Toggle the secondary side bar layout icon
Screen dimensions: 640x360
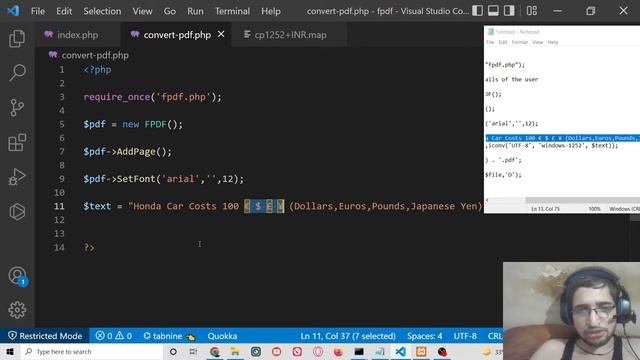[509, 11]
